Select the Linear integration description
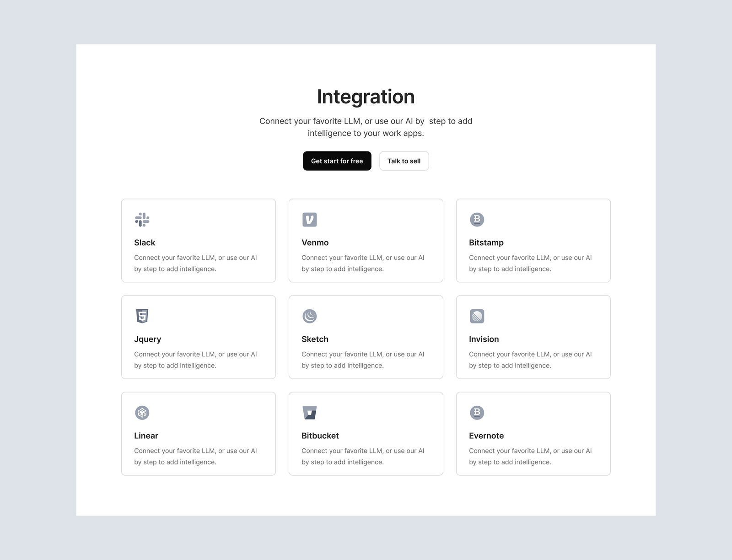 pyautogui.click(x=195, y=456)
